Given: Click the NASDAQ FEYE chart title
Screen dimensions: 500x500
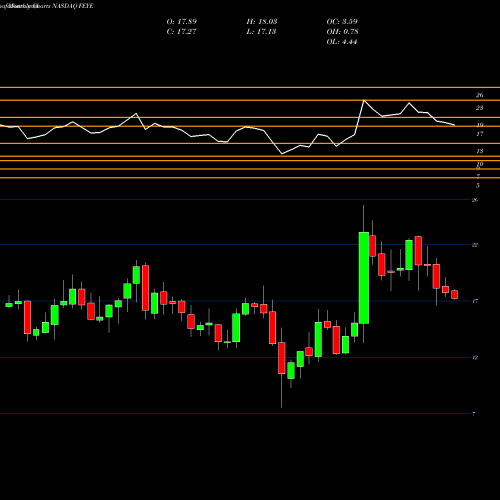Looking at the screenshot, I should coord(47,6).
